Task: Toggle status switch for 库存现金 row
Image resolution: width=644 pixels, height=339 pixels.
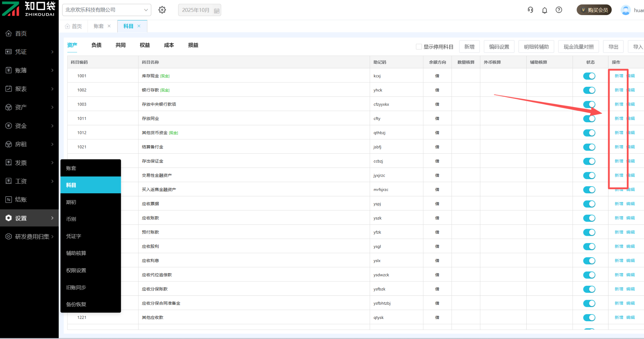Action: (589, 76)
